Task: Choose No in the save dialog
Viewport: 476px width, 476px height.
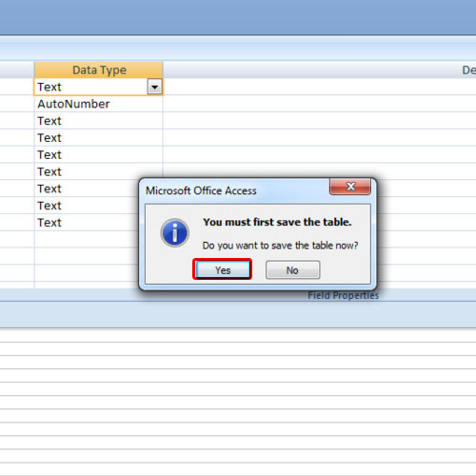Action: (292, 270)
